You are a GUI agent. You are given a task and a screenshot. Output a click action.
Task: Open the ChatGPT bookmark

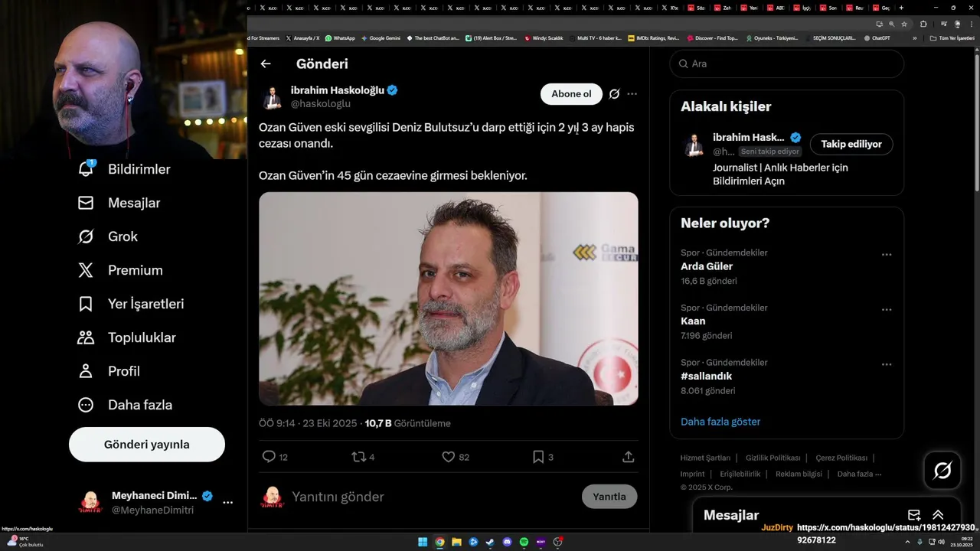pyautogui.click(x=877, y=37)
